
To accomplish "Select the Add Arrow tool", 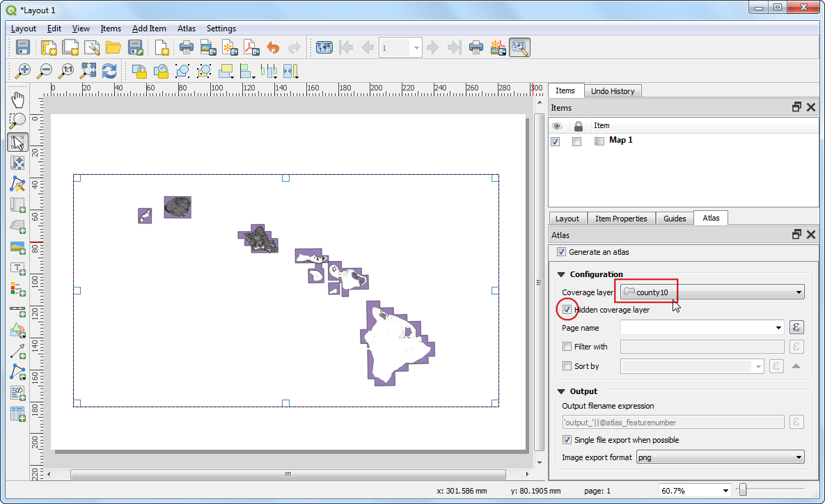I will 18,351.
